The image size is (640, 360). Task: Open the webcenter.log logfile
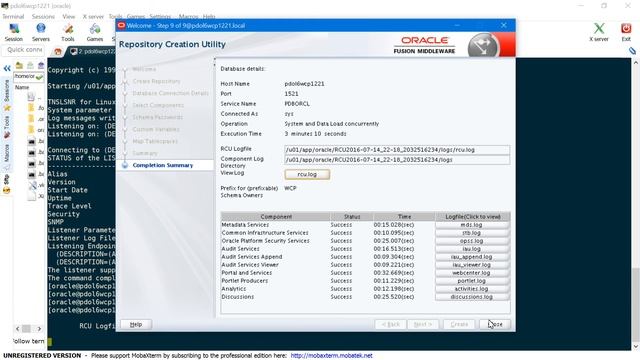click(x=472, y=273)
